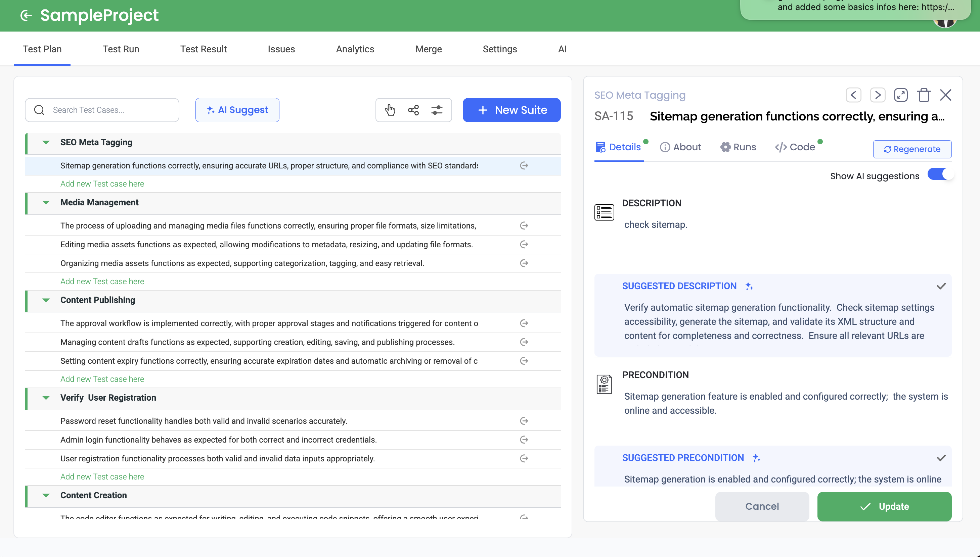The image size is (980, 557).
Task: Click the New Suite button
Action: click(511, 110)
